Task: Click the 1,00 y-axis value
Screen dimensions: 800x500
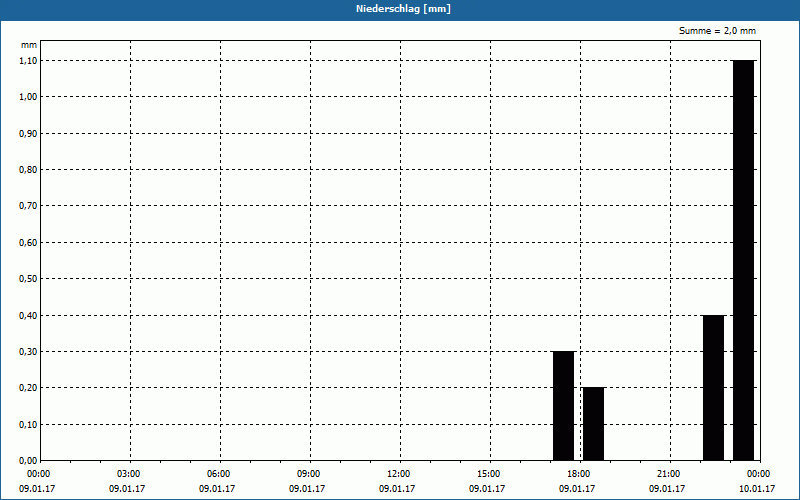Action: (x=28, y=96)
